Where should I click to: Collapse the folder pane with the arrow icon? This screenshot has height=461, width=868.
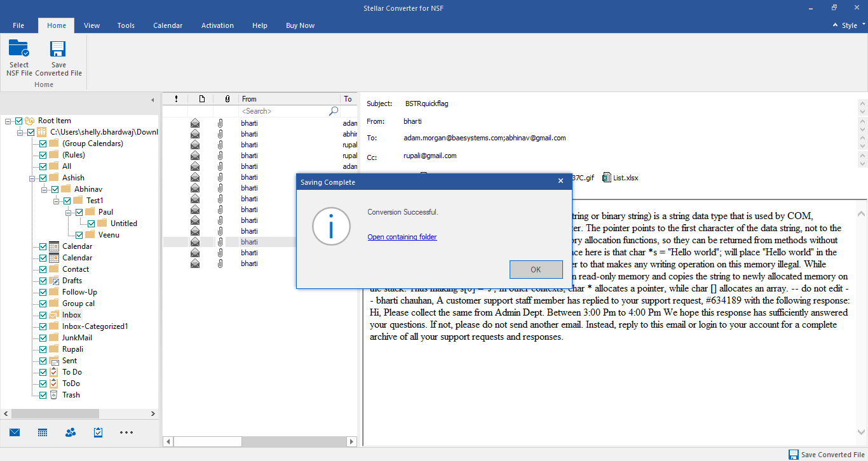click(x=153, y=100)
